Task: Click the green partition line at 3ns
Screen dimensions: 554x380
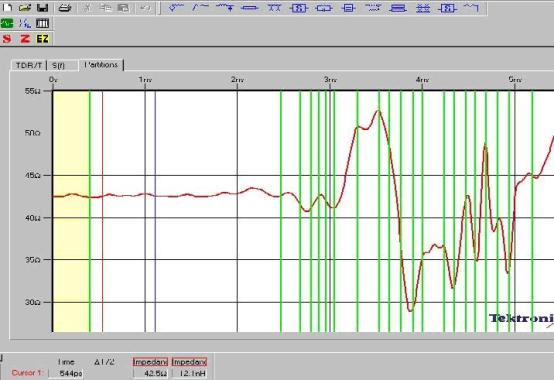Action: tap(334, 211)
